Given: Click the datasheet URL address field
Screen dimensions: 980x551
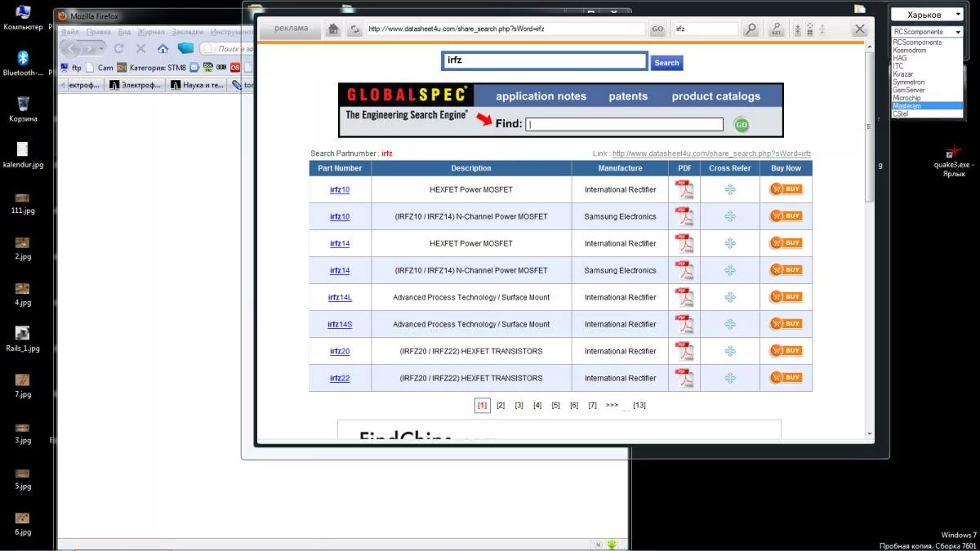Looking at the screenshot, I should click(506, 29).
